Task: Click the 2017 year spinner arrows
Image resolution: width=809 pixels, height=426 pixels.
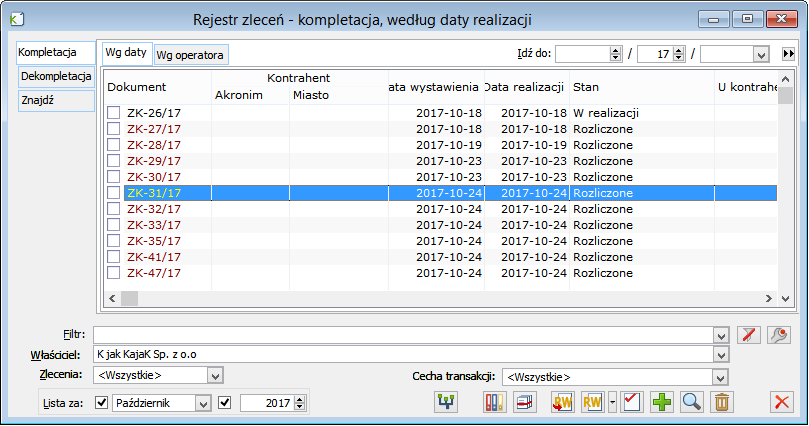Action: (x=299, y=403)
